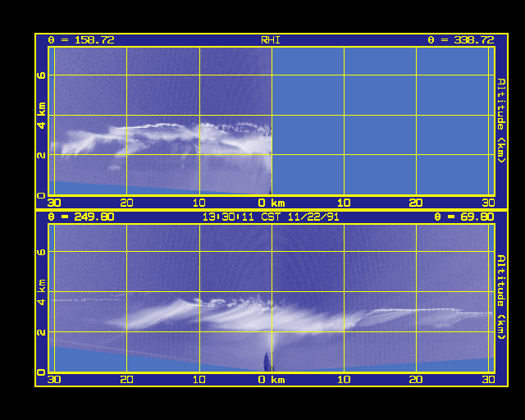Click the "2" altitude tick in RHI panel
525x420 pixels.
coord(42,155)
